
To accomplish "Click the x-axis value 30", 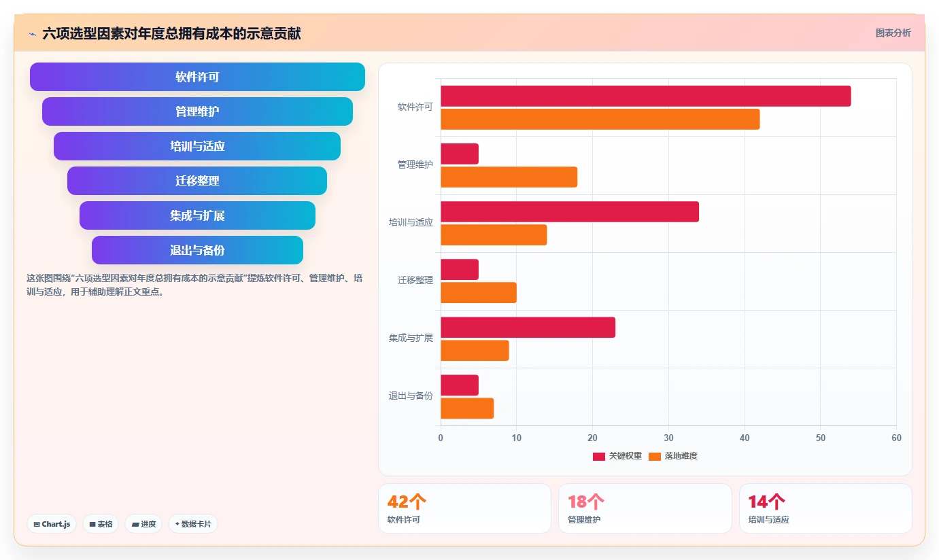I will pyautogui.click(x=668, y=438).
